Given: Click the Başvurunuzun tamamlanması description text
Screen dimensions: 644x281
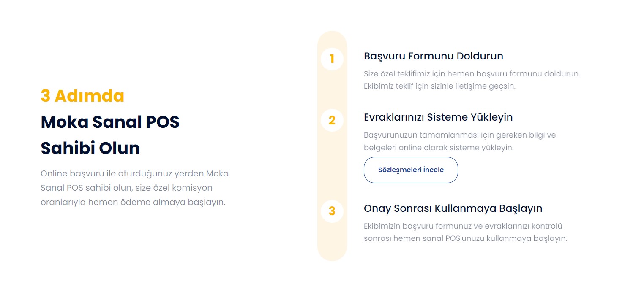Looking at the screenshot, I should [x=460, y=141].
